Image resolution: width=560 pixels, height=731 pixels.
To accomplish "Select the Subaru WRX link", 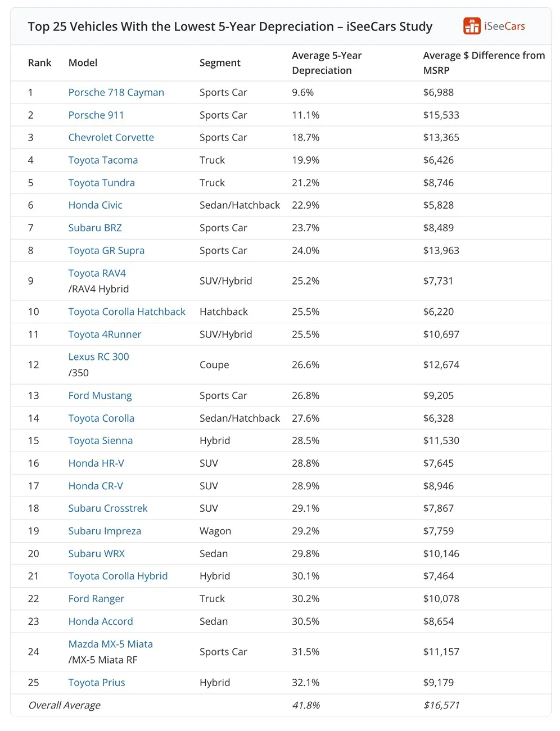I will coord(97,553).
